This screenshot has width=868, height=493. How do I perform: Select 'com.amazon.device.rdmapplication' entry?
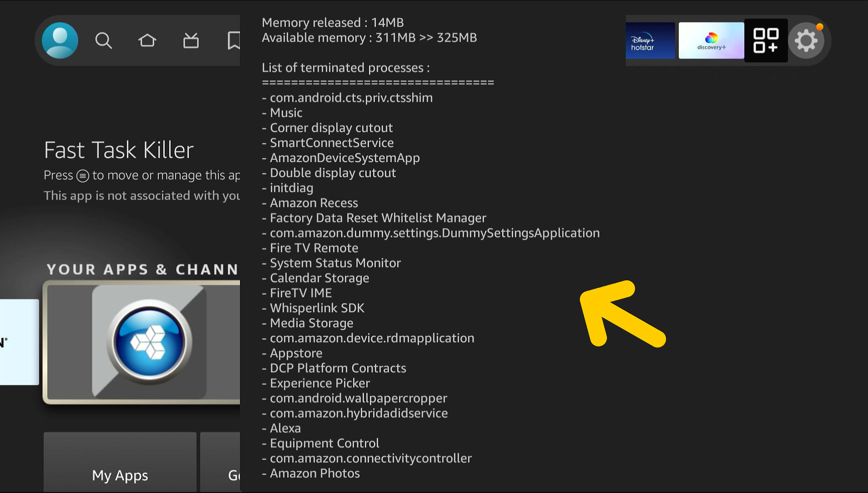click(368, 338)
